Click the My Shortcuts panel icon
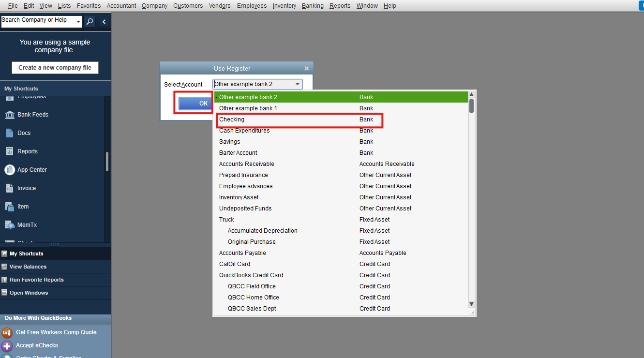Image resolution: width=644 pixels, height=358 pixels. pyautogui.click(x=4, y=254)
